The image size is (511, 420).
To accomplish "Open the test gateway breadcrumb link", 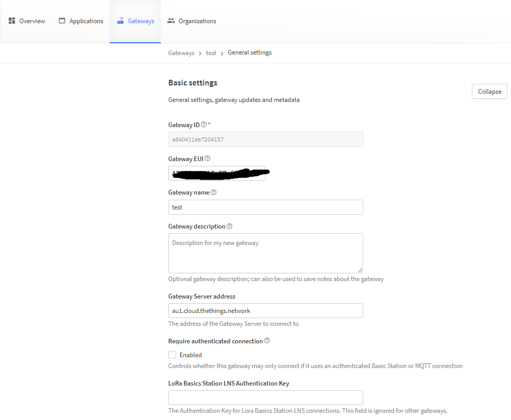I will coord(211,52).
